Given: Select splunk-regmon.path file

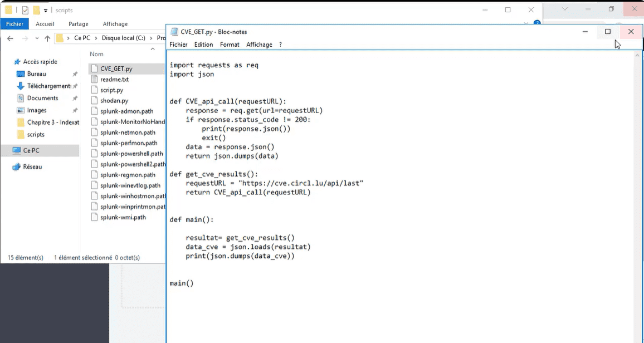Looking at the screenshot, I should coord(126,175).
